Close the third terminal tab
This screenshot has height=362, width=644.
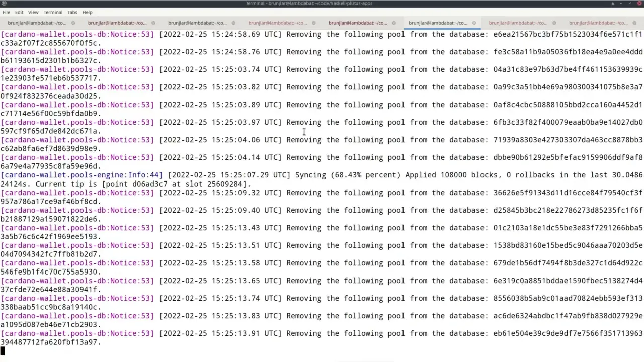233,23
